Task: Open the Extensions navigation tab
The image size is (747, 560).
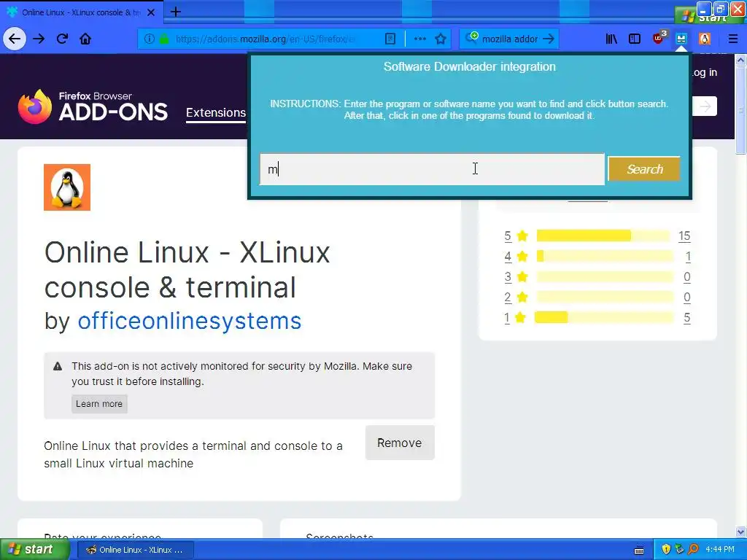Action: point(216,113)
